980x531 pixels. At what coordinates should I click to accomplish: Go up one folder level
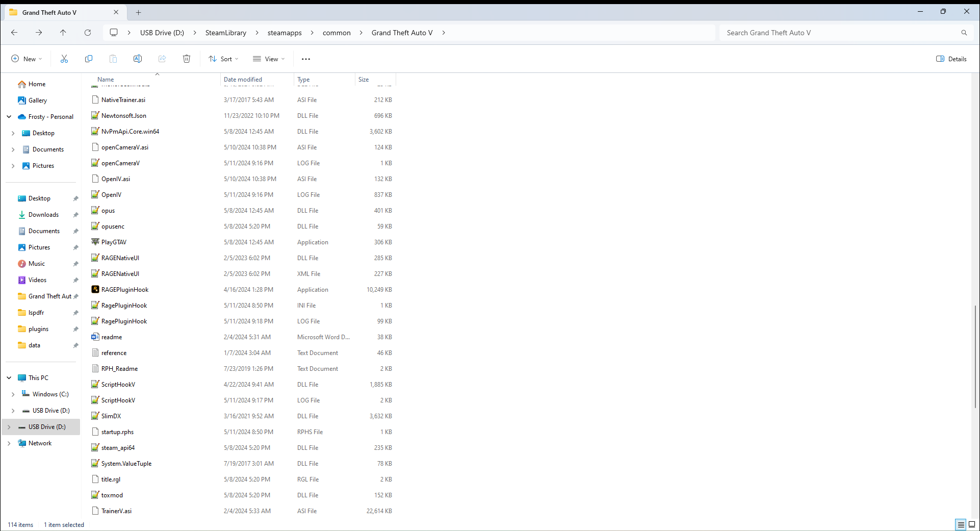[x=63, y=33]
